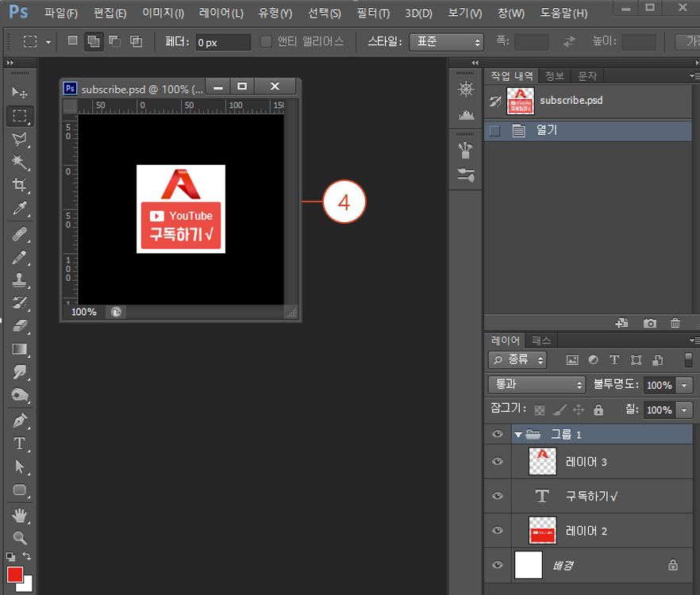Click foreground red color swatch
Viewport: 700px width, 595px height.
[x=15, y=574]
